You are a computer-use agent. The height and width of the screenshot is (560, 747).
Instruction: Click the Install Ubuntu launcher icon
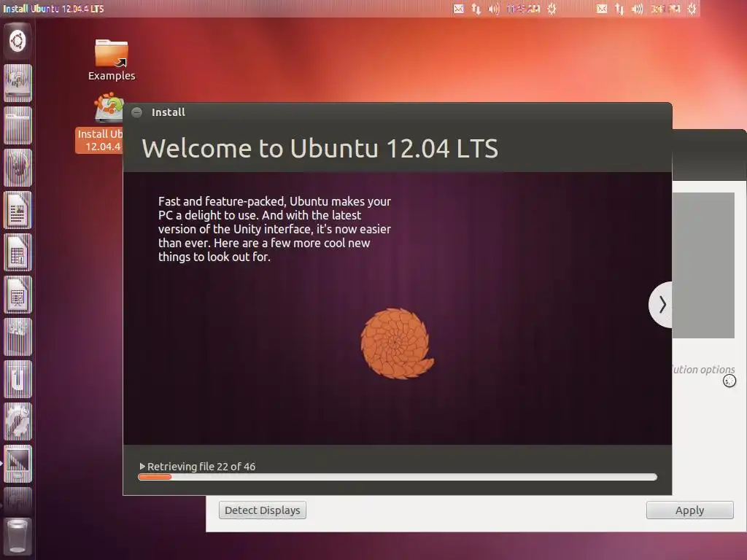(18, 83)
